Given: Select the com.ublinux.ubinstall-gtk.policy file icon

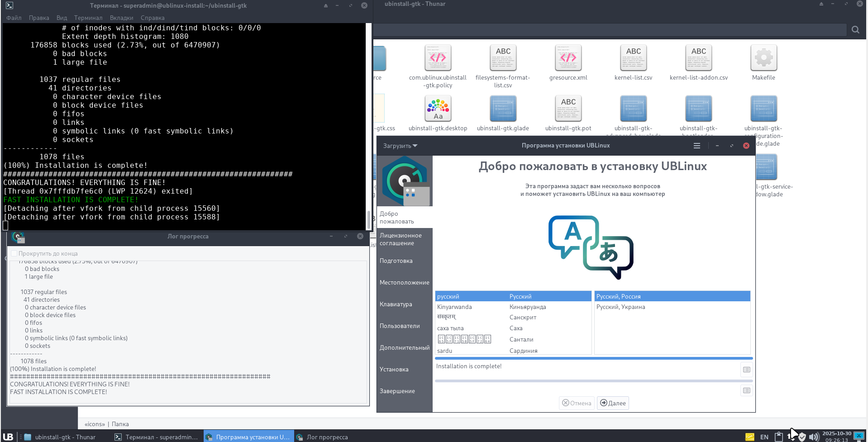Looking at the screenshot, I should (x=438, y=57).
